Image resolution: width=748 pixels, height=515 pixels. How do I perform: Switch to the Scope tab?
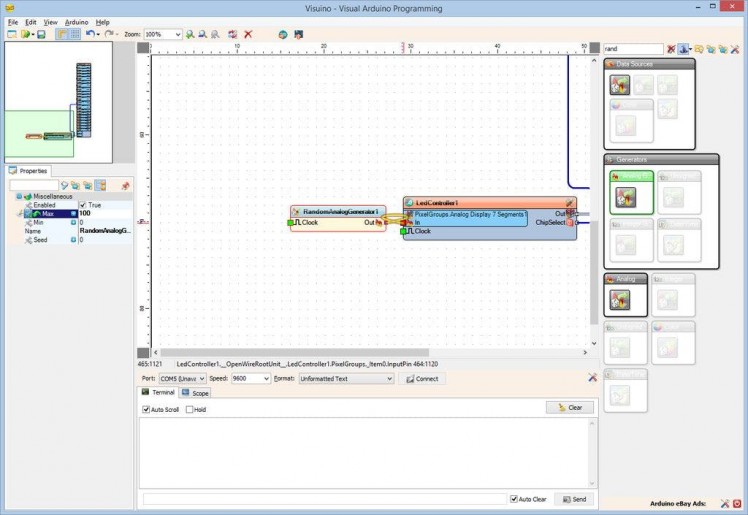click(x=195, y=393)
